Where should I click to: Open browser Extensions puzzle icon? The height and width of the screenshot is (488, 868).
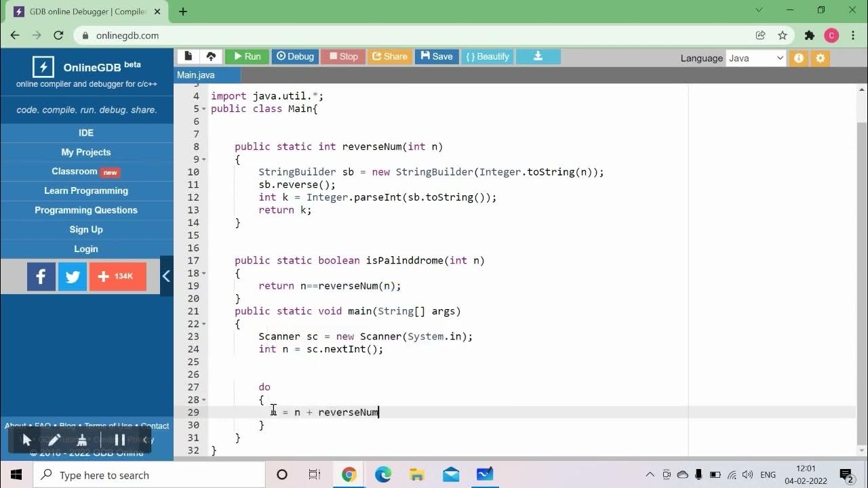click(809, 35)
